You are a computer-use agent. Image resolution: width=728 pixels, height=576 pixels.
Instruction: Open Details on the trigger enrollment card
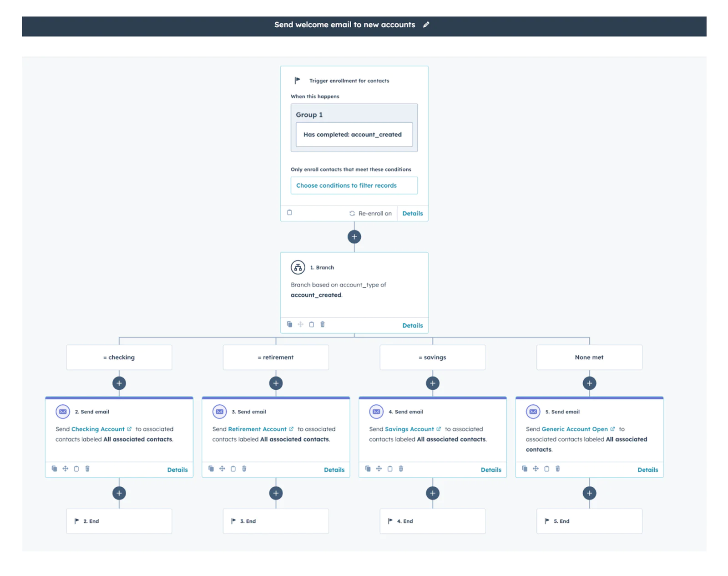[x=412, y=213]
